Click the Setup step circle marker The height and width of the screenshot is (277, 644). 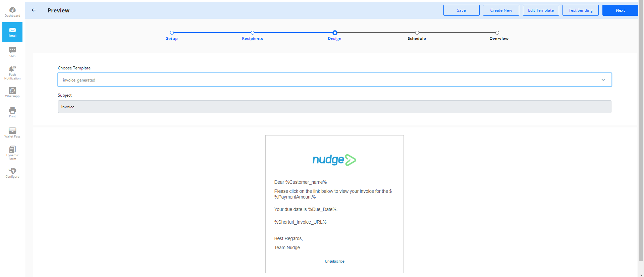pyautogui.click(x=172, y=33)
